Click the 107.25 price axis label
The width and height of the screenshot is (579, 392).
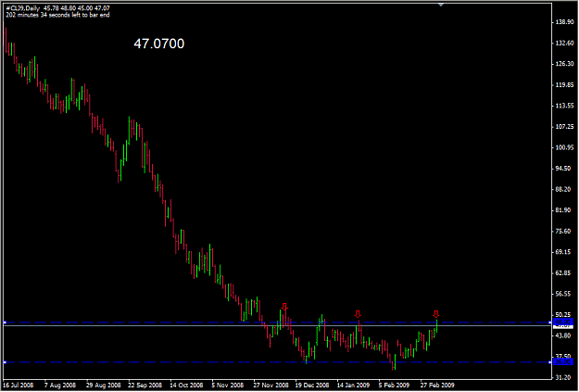click(564, 127)
